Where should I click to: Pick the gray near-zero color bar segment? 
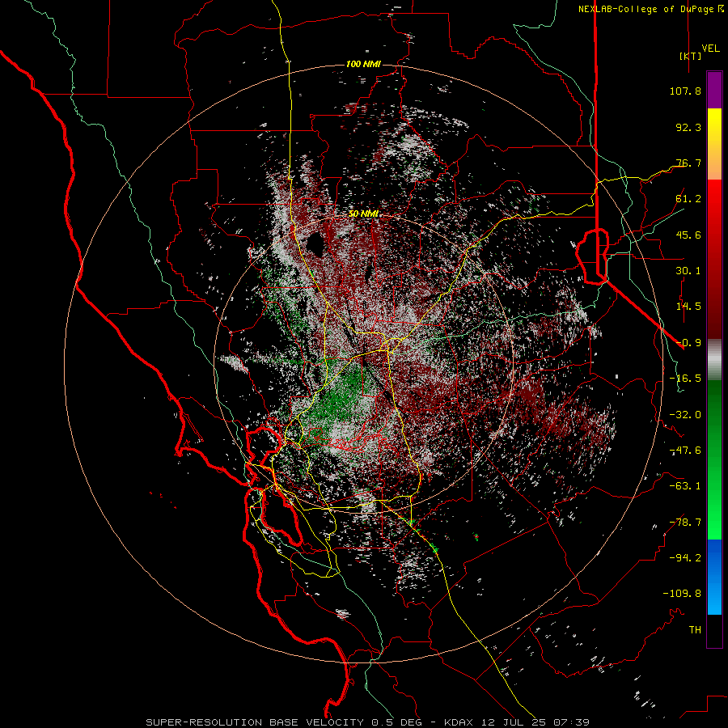[714, 360]
